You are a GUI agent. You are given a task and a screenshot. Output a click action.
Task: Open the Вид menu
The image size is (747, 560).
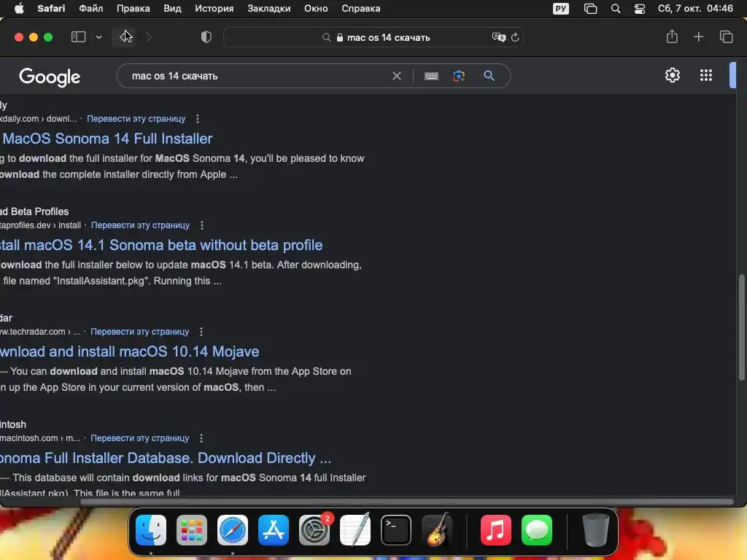172,9
